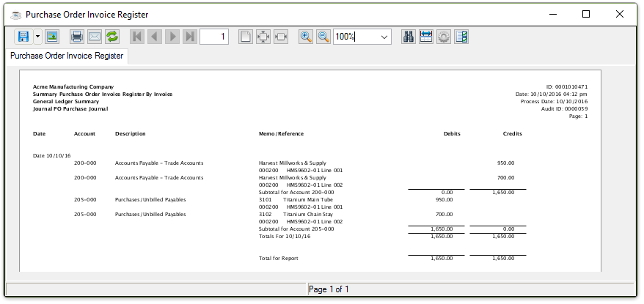Image resolution: width=644 pixels, height=304 pixels.
Task: Click the page number input field
Action: 213,37
